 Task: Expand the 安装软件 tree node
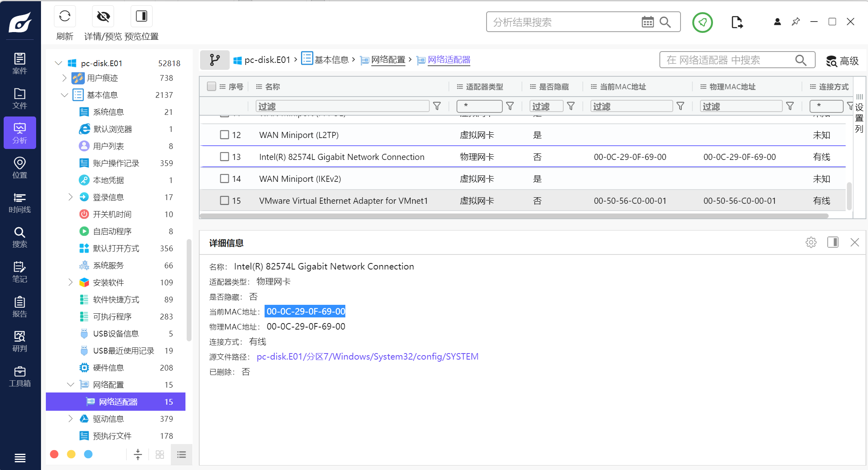click(x=70, y=282)
